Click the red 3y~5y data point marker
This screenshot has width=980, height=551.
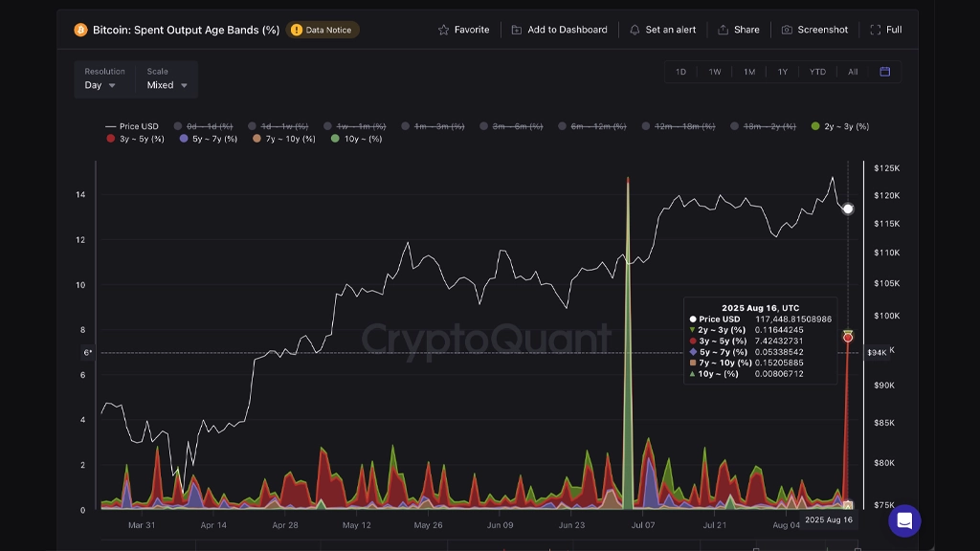pos(848,338)
